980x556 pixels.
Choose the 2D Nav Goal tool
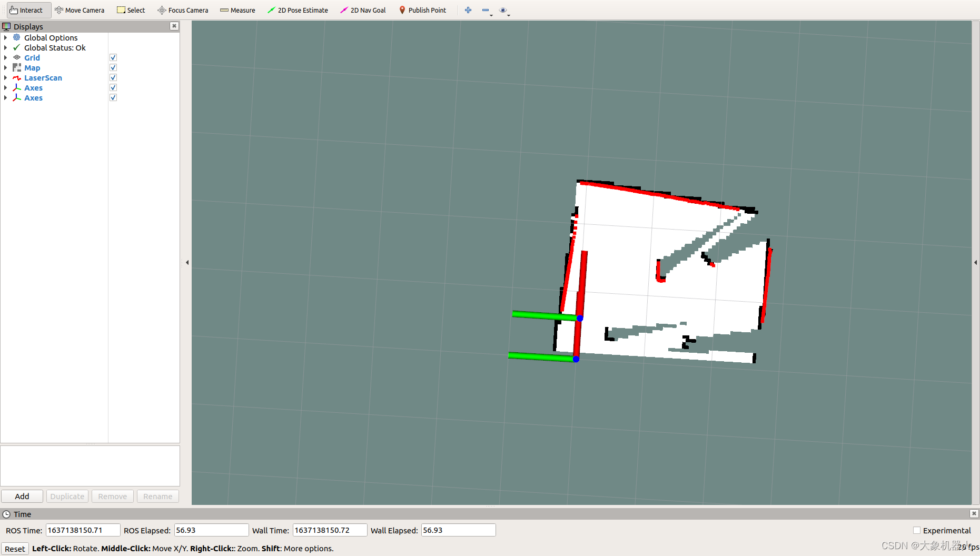coord(363,10)
